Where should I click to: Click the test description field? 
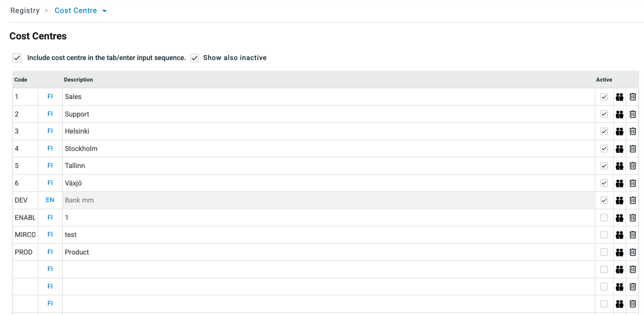[328, 235]
